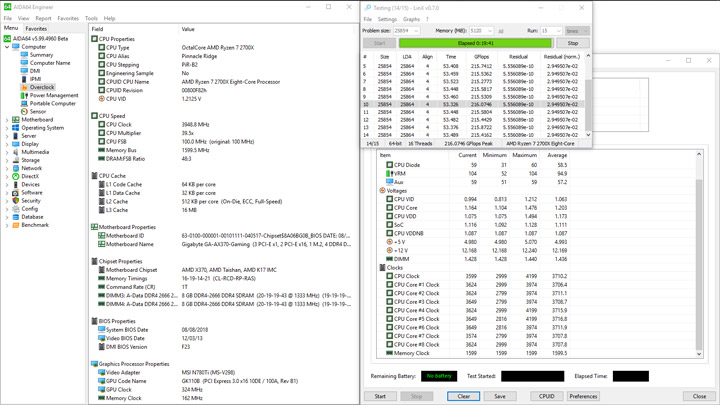Select the Server tree icon
720x405 pixels.
16,136
